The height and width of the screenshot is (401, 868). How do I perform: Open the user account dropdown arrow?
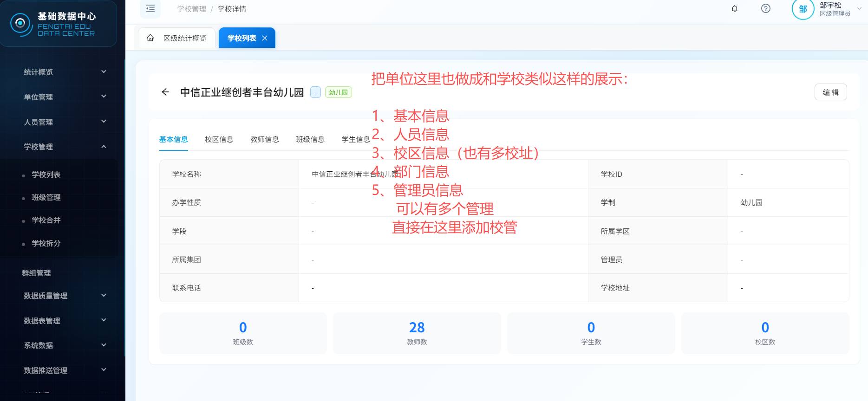(859, 9)
